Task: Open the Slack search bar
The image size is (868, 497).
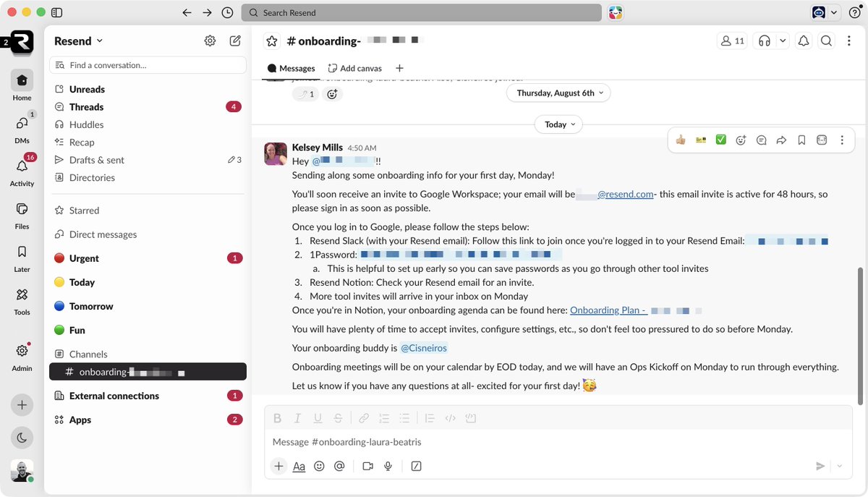Action: pos(422,12)
